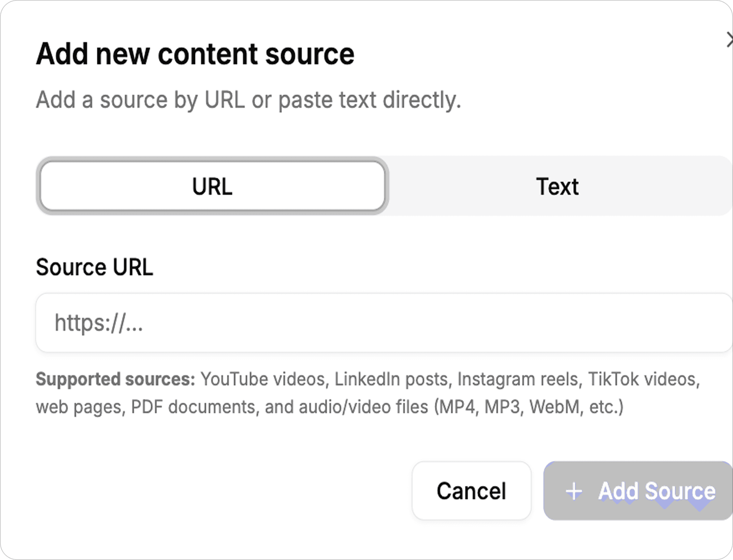Click the 'PDF documents' text in the hint
This screenshot has height=560, width=733.
193,407
